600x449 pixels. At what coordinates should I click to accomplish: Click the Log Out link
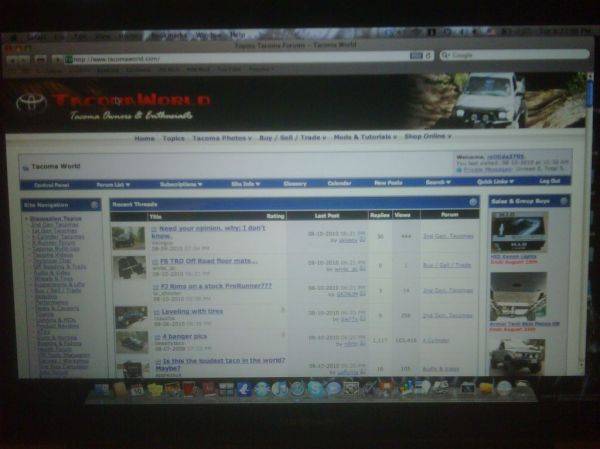[x=550, y=181]
